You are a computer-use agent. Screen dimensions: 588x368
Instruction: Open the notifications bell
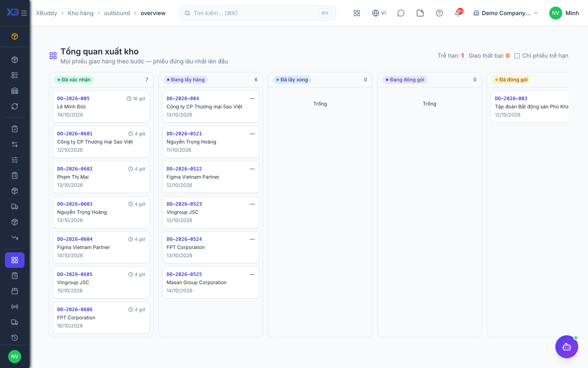click(458, 13)
